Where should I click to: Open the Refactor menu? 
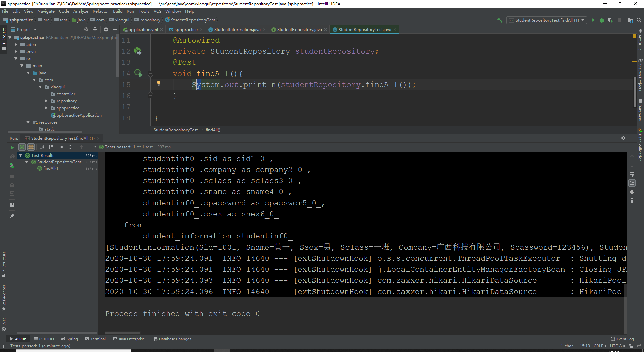101,11
